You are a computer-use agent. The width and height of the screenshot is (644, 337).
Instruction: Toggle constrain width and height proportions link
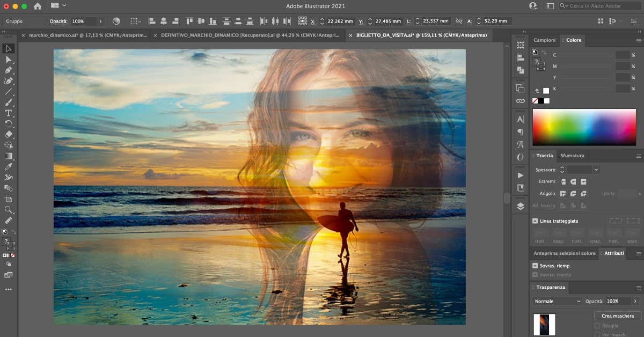(x=458, y=21)
